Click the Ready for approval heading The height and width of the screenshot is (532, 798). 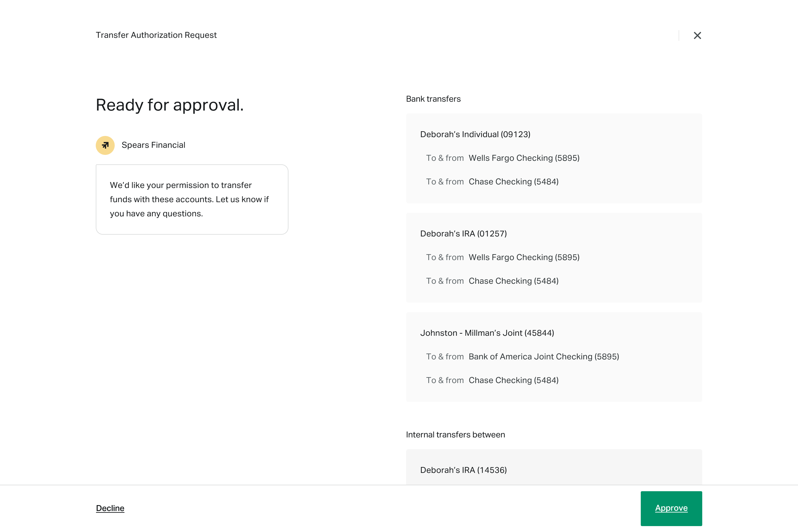point(170,105)
